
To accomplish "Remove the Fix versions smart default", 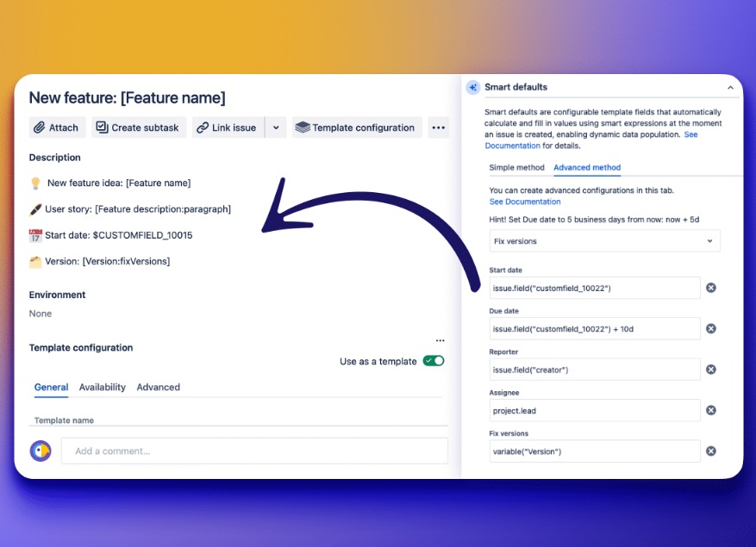I will [711, 451].
